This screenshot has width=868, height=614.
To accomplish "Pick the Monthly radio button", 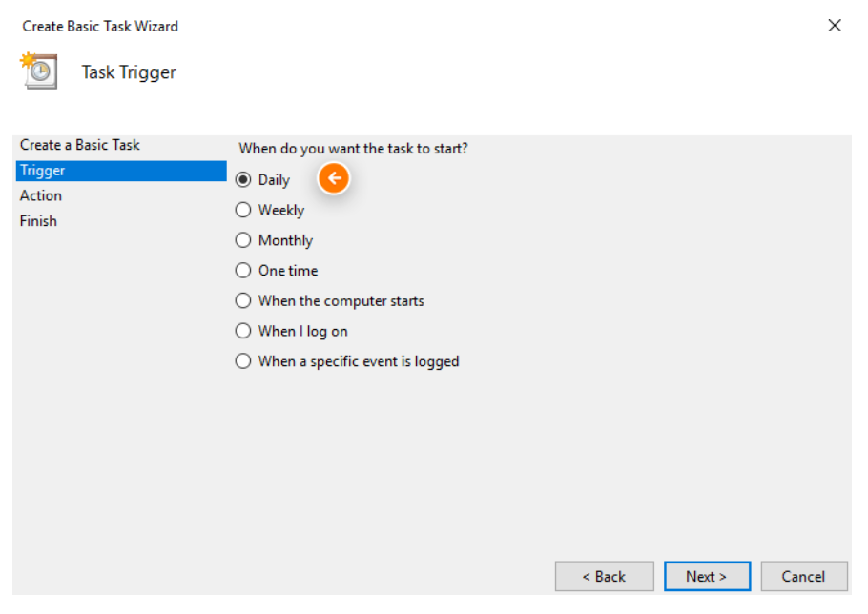I will coord(243,240).
